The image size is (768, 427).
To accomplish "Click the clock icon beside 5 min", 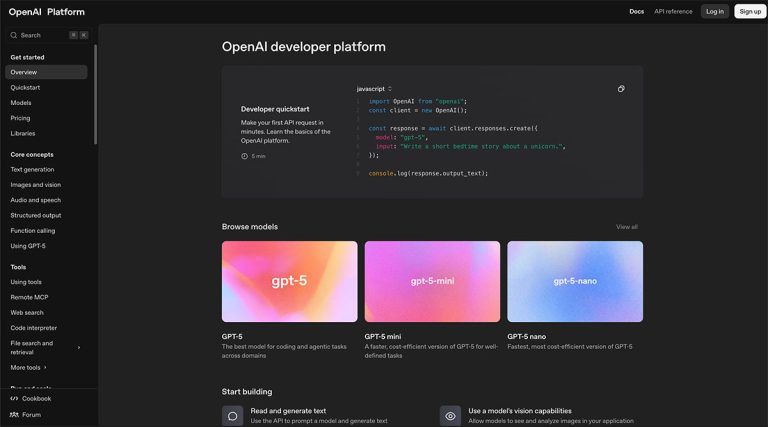I will 244,156.
